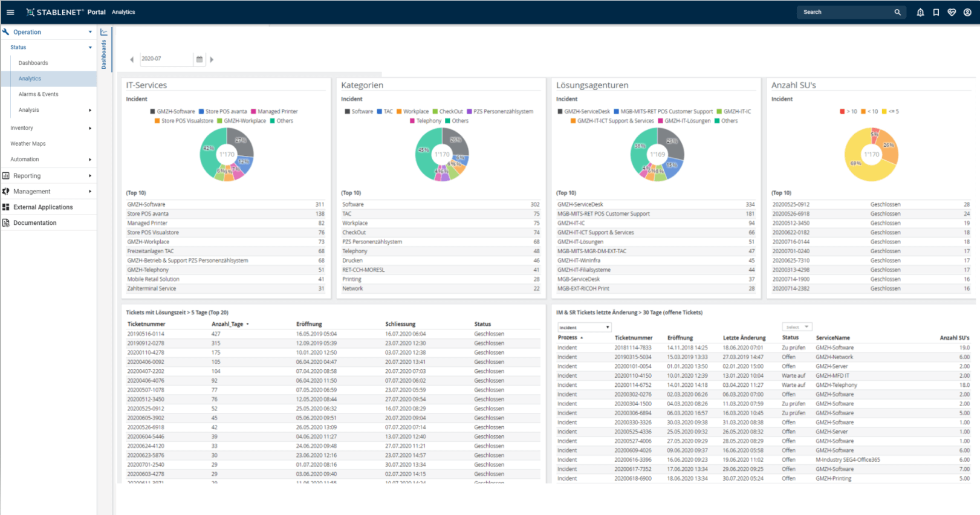Click the StableNet Portal logo
Image resolution: width=980 pixels, height=515 pixels.
pos(66,12)
